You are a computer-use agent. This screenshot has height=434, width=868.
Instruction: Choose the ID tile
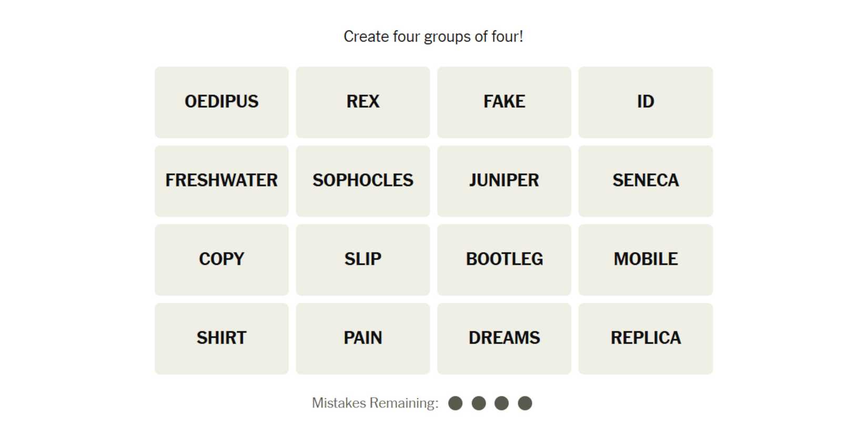tap(645, 102)
